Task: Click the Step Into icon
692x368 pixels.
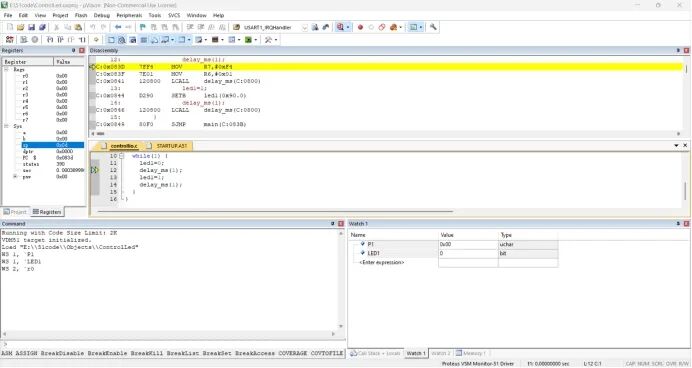Action: point(50,40)
